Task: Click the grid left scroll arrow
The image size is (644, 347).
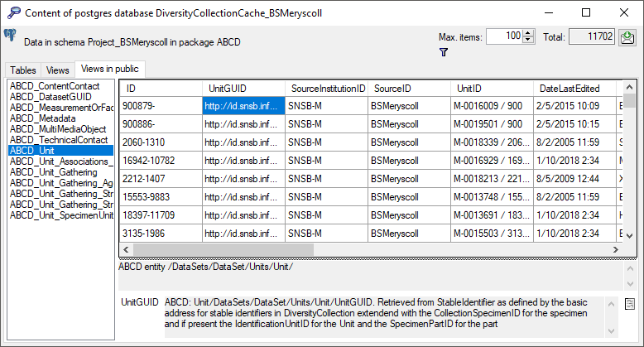Action: point(126,249)
